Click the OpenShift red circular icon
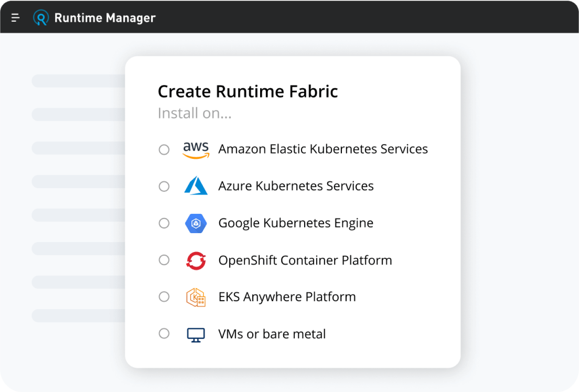The width and height of the screenshot is (579, 392). coord(196,261)
